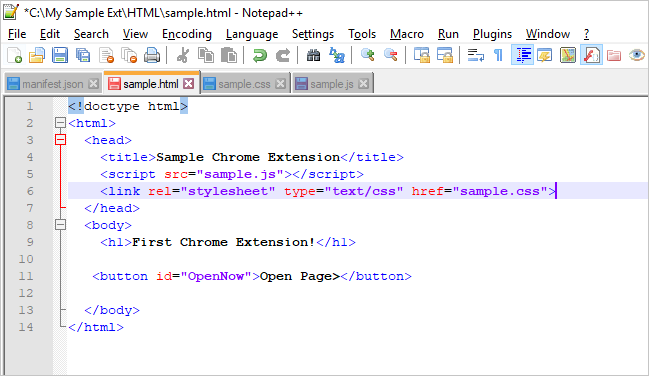Click the "OpenNow" button id value
The image size is (649, 376).
pyautogui.click(x=216, y=276)
